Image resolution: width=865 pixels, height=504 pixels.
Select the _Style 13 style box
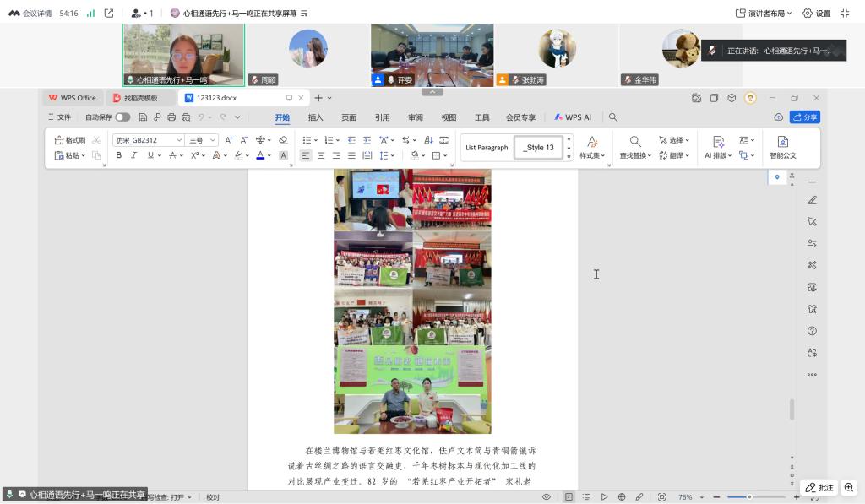(538, 148)
